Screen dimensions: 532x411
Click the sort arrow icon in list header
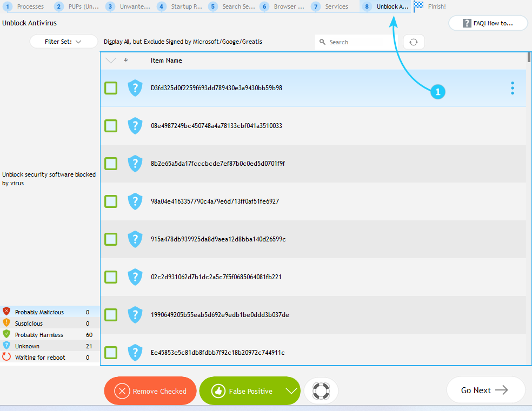click(x=125, y=60)
